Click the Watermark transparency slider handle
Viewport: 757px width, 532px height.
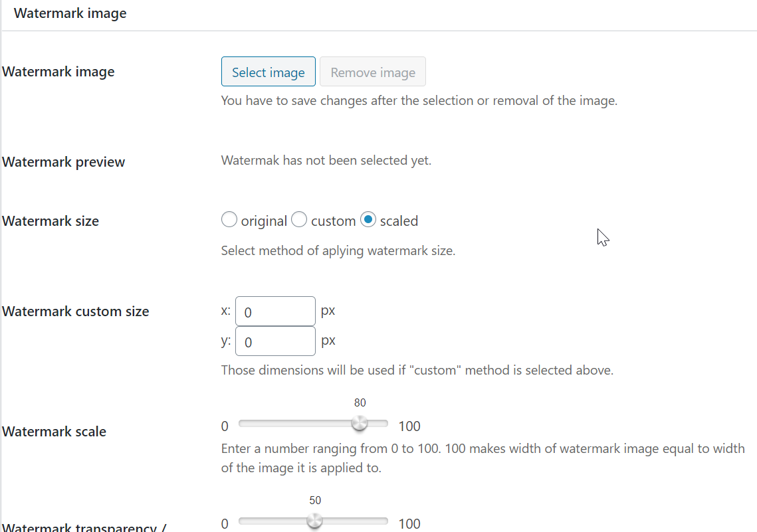click(x=314, y=521)
